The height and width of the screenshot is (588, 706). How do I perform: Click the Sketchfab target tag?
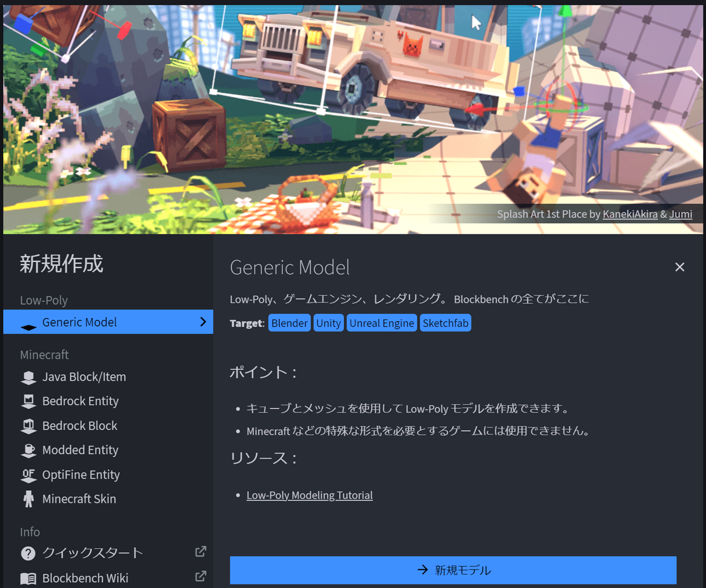[x=445, y=322]
